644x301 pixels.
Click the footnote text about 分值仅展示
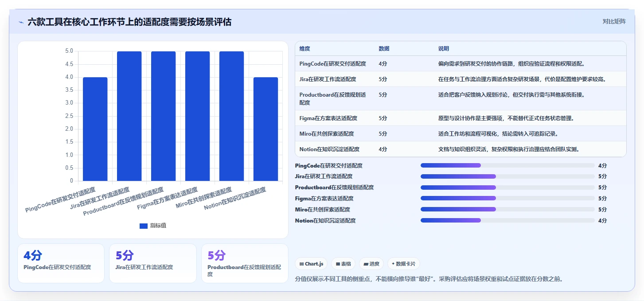click(x=429, y=279)
